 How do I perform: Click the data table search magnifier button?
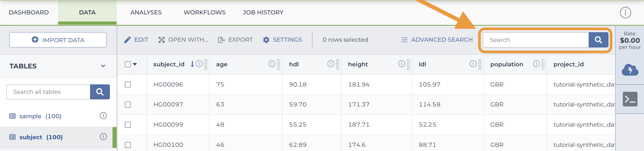tap(598, 40)
